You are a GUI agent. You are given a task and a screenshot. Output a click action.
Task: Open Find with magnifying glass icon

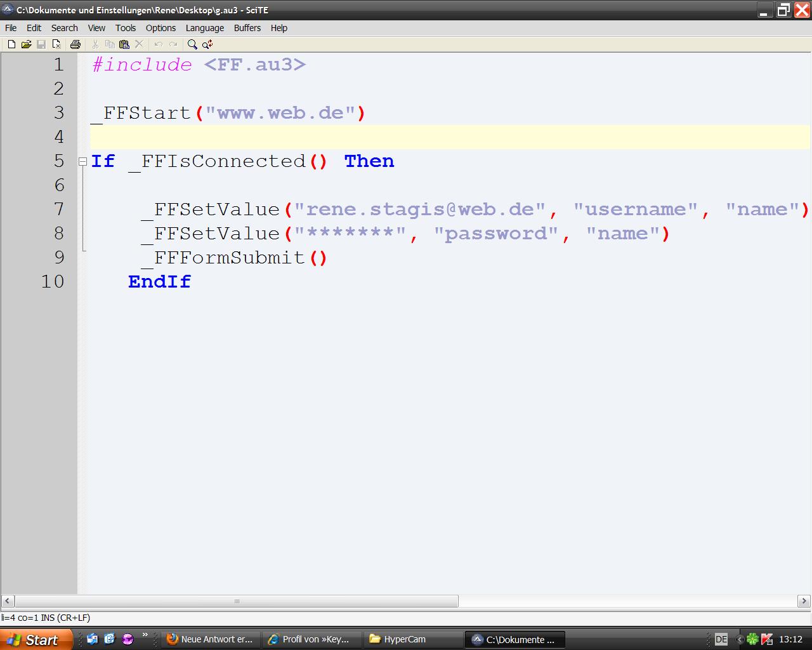pos(192,44)
